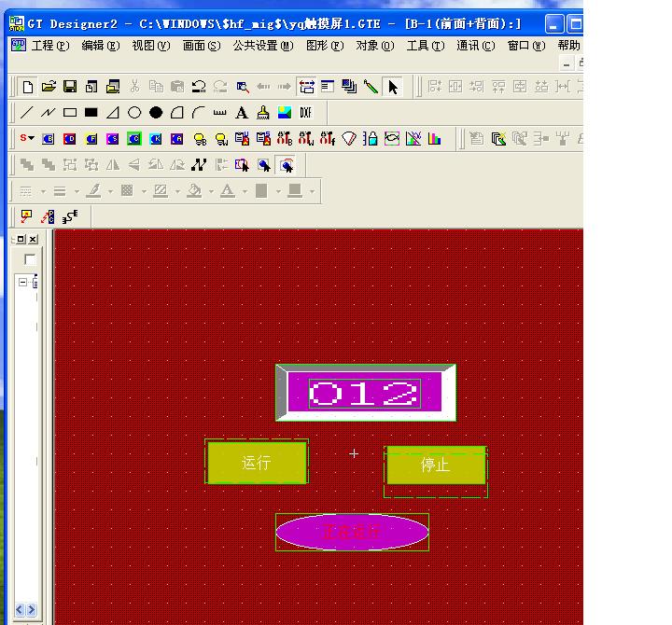Select the arrow pointer tool
Viewport: 672px width, 625px height.
coord(393,87)
